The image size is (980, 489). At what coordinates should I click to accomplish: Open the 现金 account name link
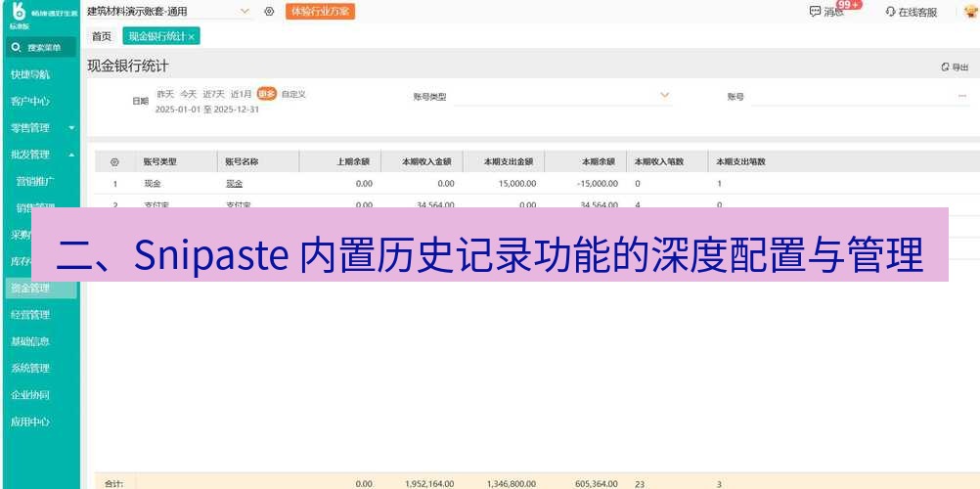tap(234, 184)
